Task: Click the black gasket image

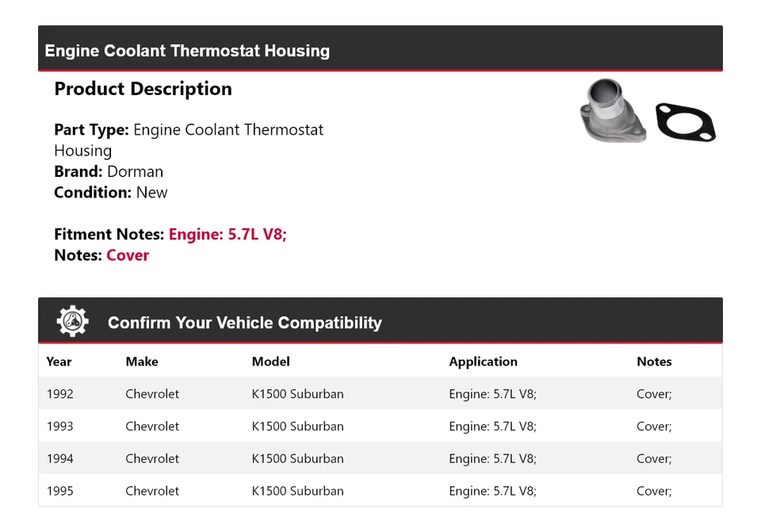Action: tap(685, 122)
